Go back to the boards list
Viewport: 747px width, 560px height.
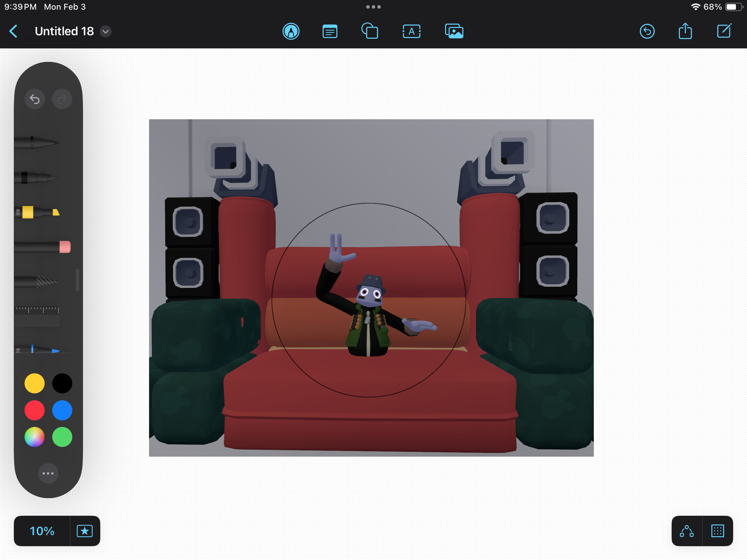pyautogui.click(x=13, y=31)
